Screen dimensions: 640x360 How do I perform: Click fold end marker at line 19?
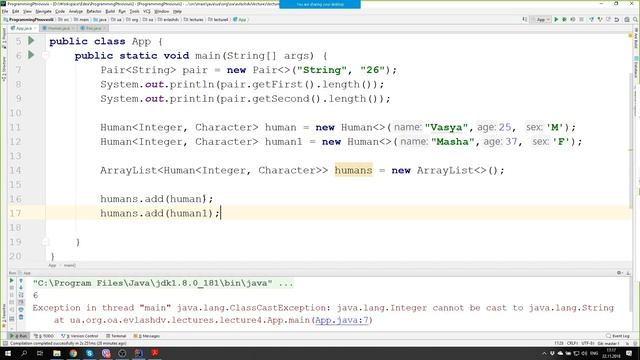click(x=45, y=242)
